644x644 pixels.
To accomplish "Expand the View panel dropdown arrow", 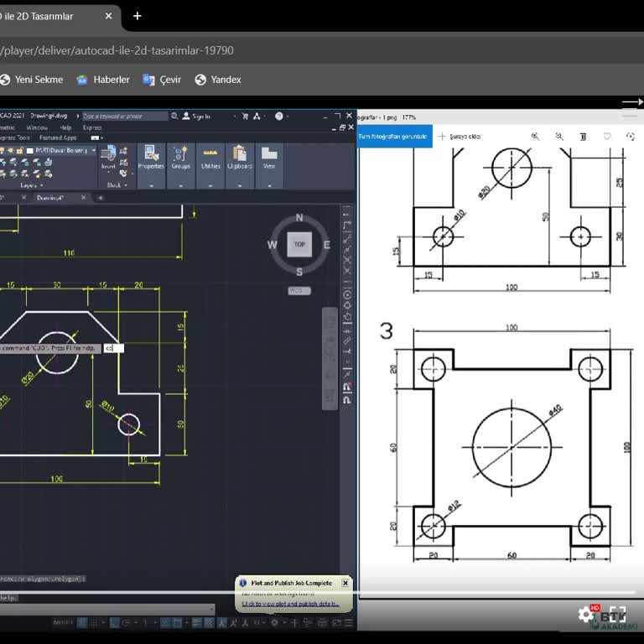I will tap(269, 185).
